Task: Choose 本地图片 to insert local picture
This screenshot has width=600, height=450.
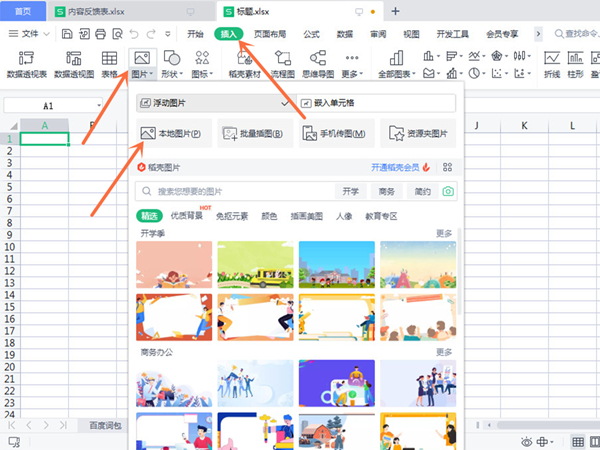Action: coord(171,133)
